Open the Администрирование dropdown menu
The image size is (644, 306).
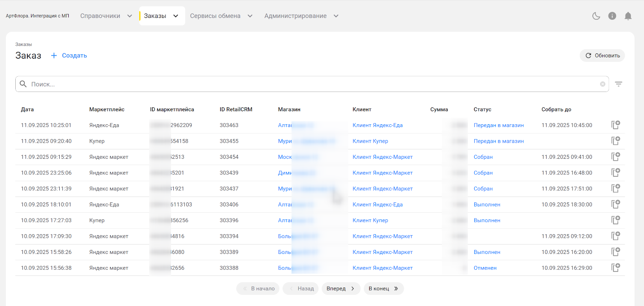click(301, 16)
